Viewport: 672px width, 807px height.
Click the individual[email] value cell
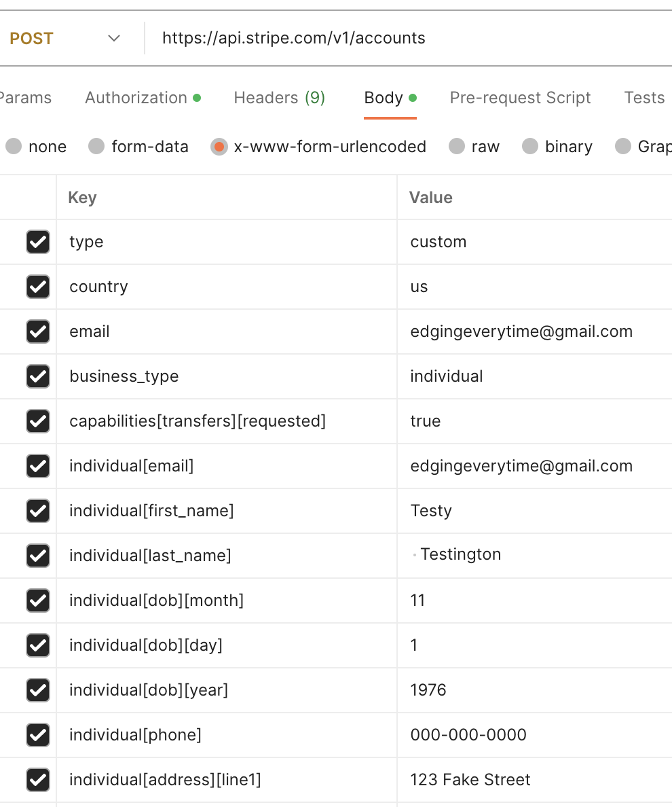pyautogui.click(x=535, y=466)
